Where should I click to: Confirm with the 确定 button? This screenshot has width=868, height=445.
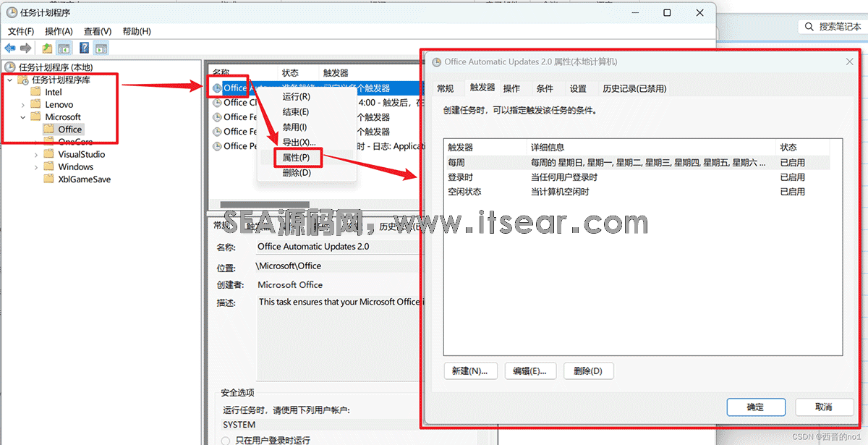click(x=755, y=407)
